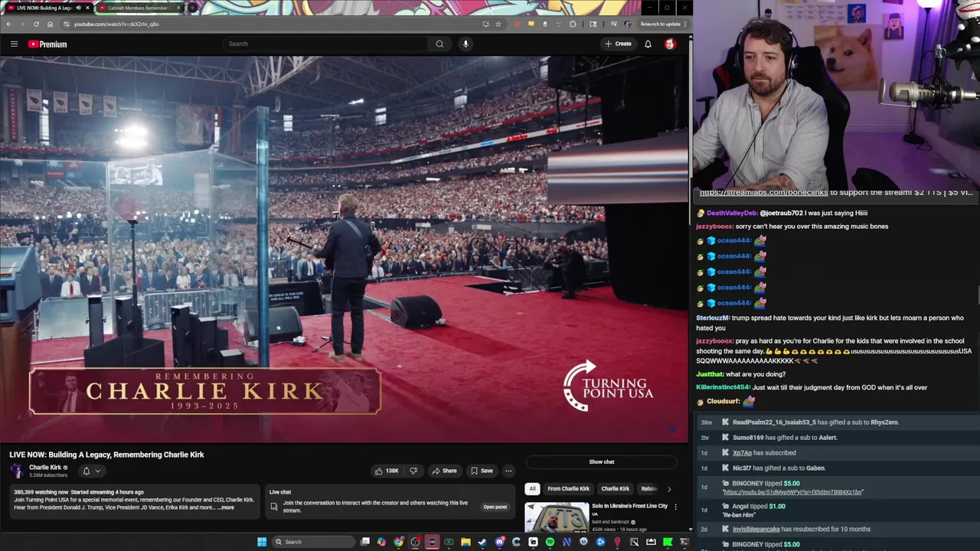Open notification bell dropdown beside Charlie Kirk

[91, 471]
